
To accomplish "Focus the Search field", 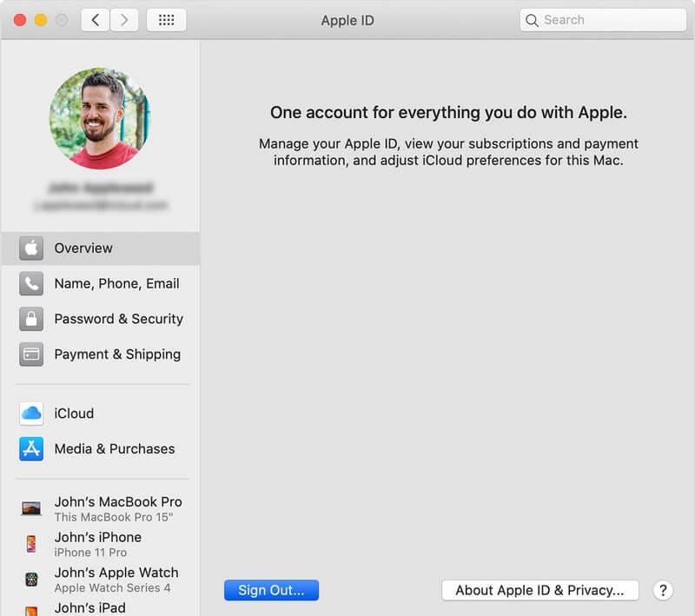I will (x=603, y=20).
